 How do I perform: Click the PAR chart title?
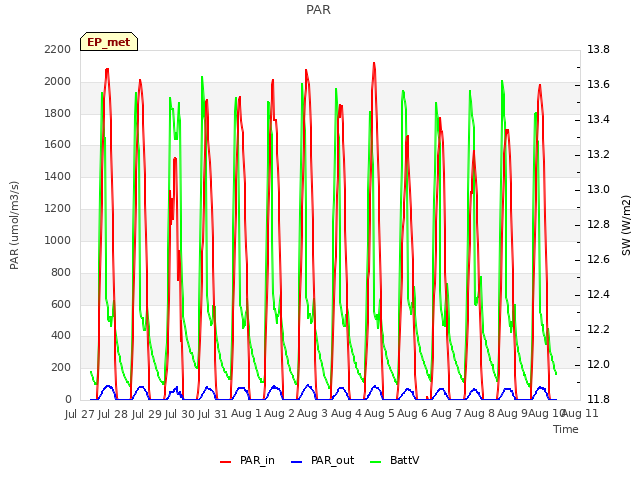click(318, 9)
